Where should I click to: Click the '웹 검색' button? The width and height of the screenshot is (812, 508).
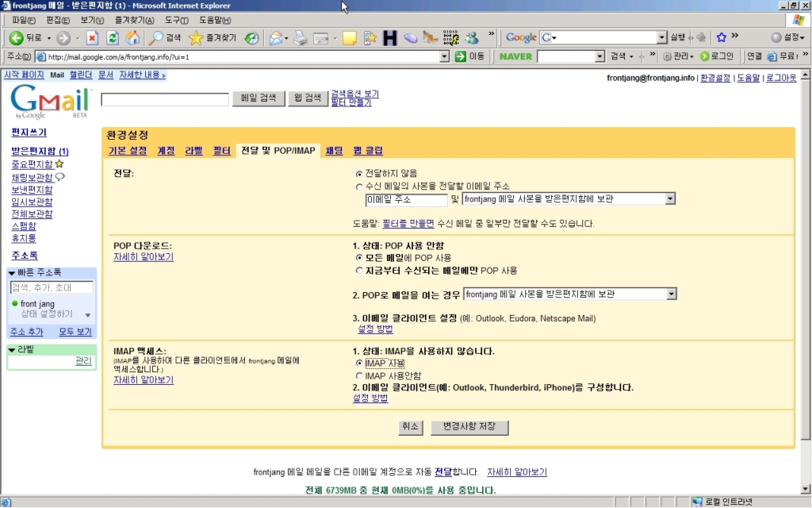point(308,98)
